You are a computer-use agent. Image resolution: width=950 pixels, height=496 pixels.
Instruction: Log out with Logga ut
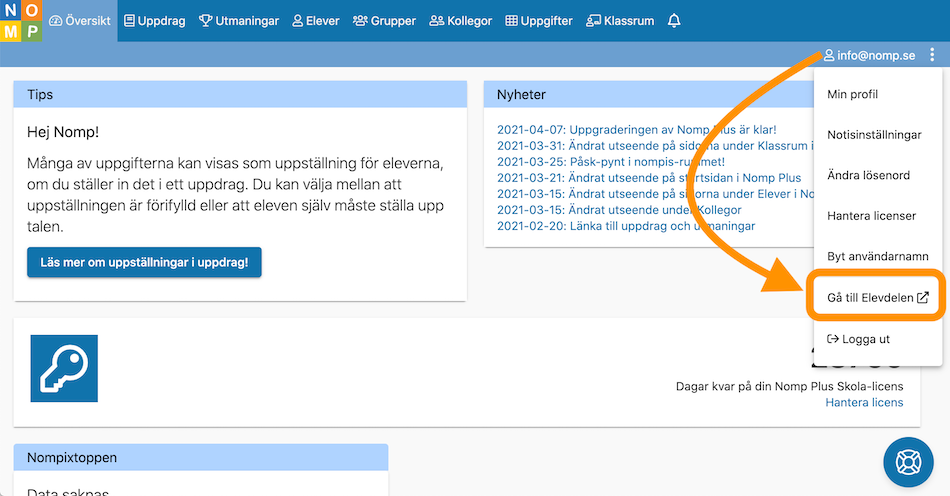[x=878, y=339]
